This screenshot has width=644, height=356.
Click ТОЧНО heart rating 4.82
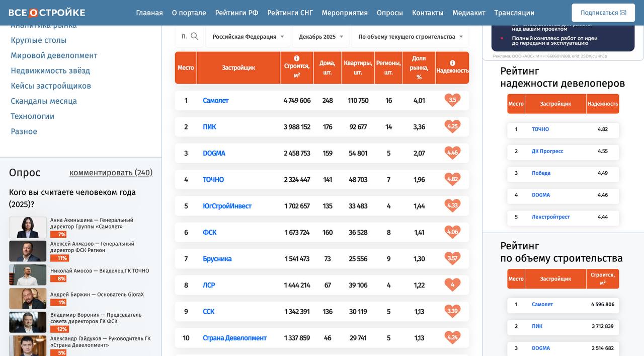[x=452, y=179]
